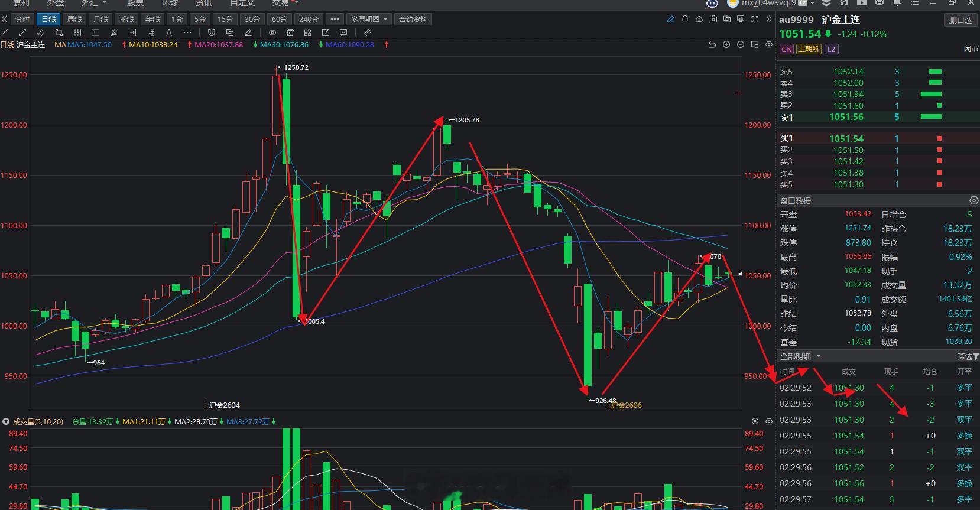The image size is (980, 510).
Task: Open the 多周期图 dropdown
Action: point(369,20)
